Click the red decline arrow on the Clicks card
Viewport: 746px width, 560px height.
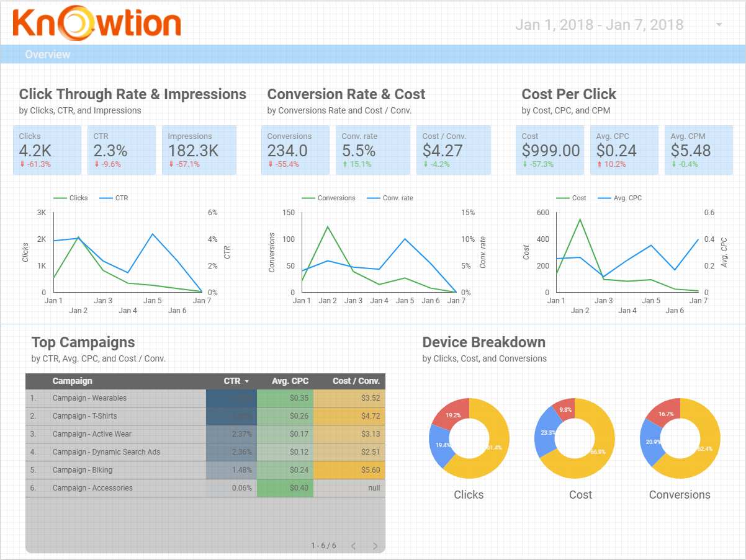[x=22, y=164]
